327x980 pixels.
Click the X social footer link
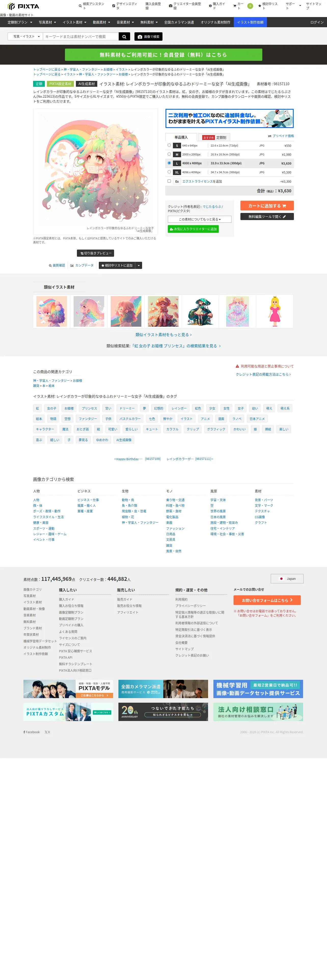point(47,732)
